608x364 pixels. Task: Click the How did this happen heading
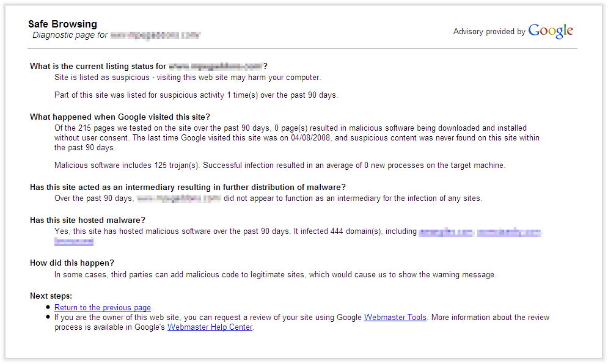point(72,263)
